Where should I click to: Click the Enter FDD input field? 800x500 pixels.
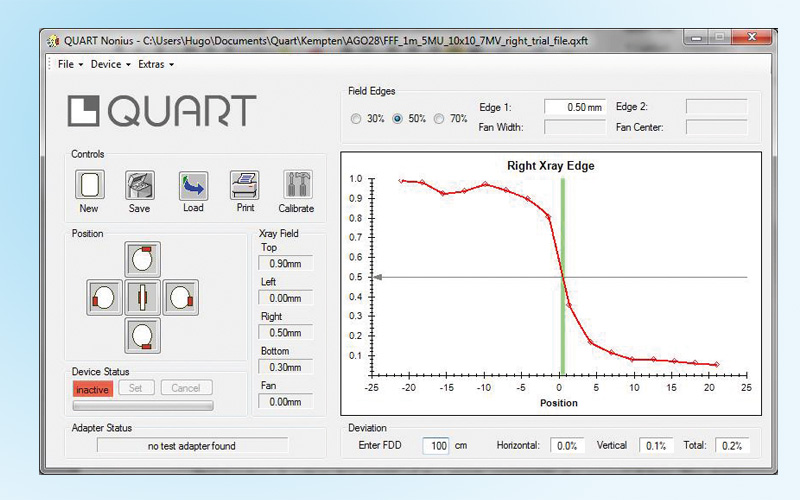(x=436, y=445)
